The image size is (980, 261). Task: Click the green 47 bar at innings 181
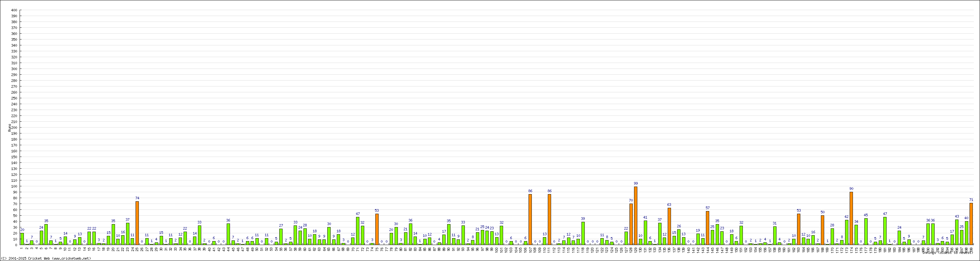885,231
